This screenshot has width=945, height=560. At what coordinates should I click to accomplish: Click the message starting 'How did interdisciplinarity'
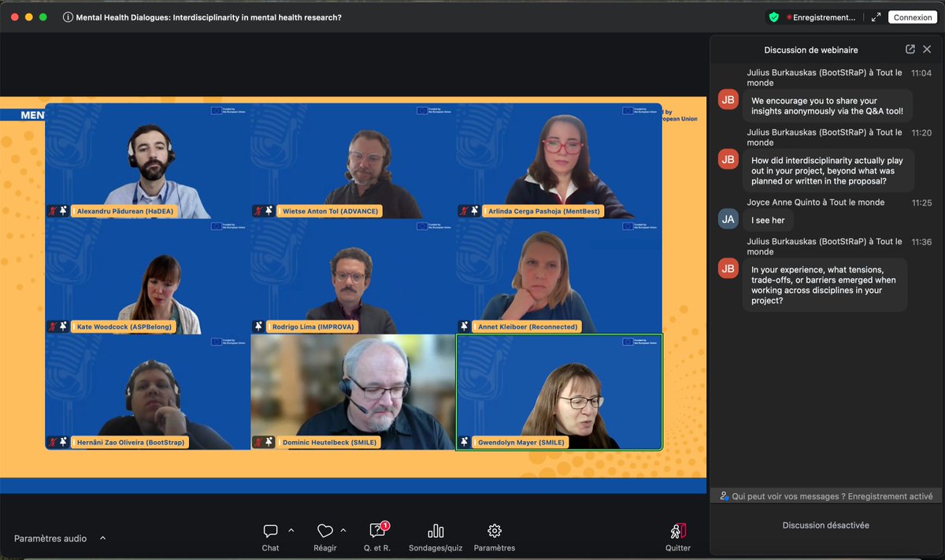828,170
